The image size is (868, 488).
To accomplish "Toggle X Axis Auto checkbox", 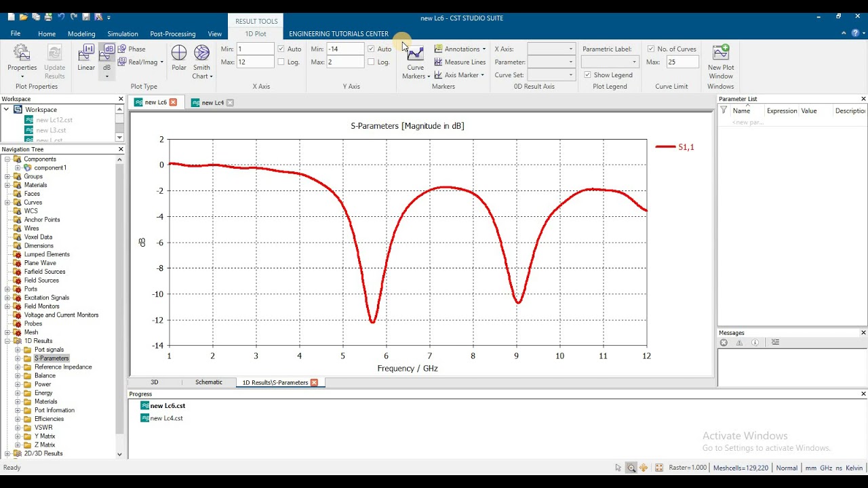I will pos(281,49).
